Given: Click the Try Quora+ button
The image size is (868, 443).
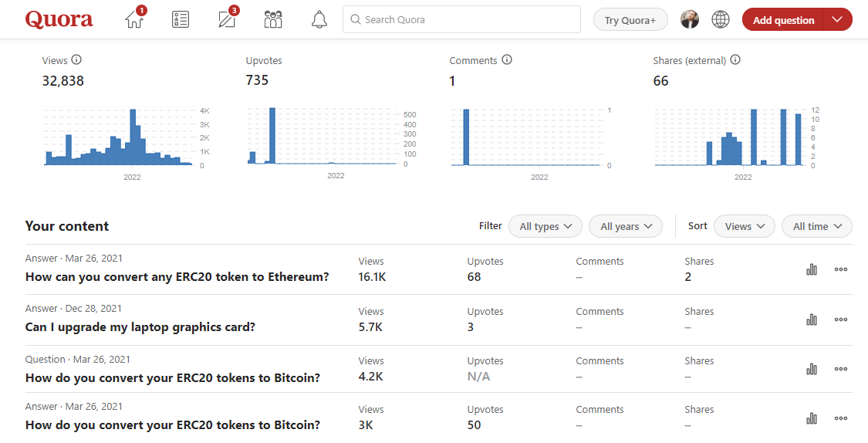Looking at the screenshot, I should 630,20.
